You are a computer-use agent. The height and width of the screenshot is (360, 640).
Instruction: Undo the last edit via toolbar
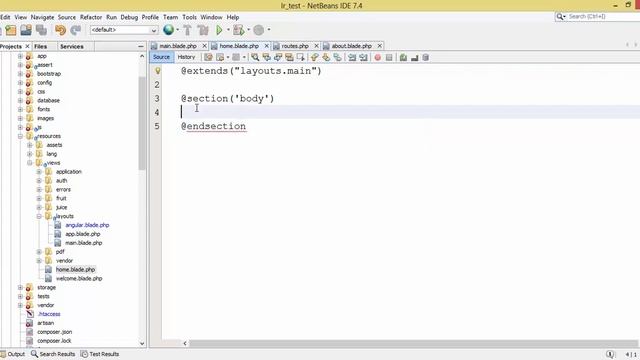click(60, 30)
